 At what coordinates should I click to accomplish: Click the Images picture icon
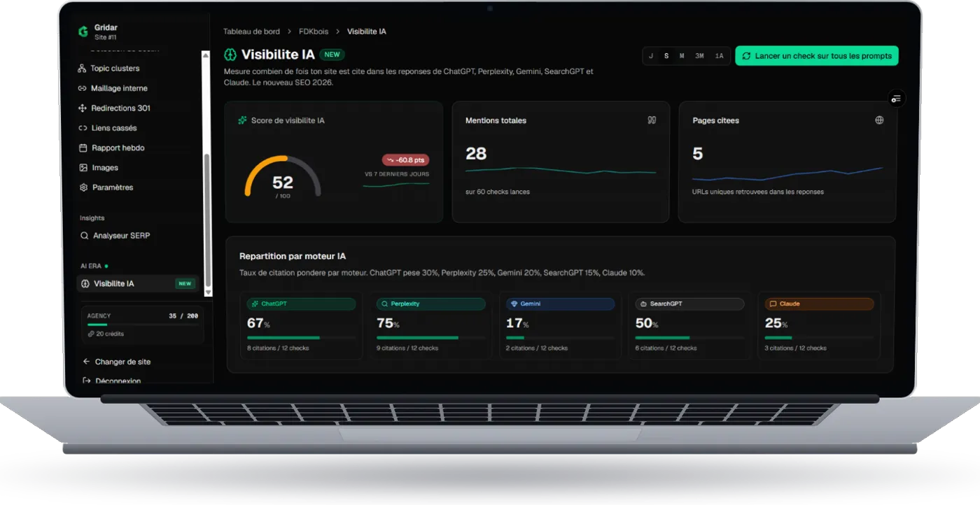pos(83,168)
